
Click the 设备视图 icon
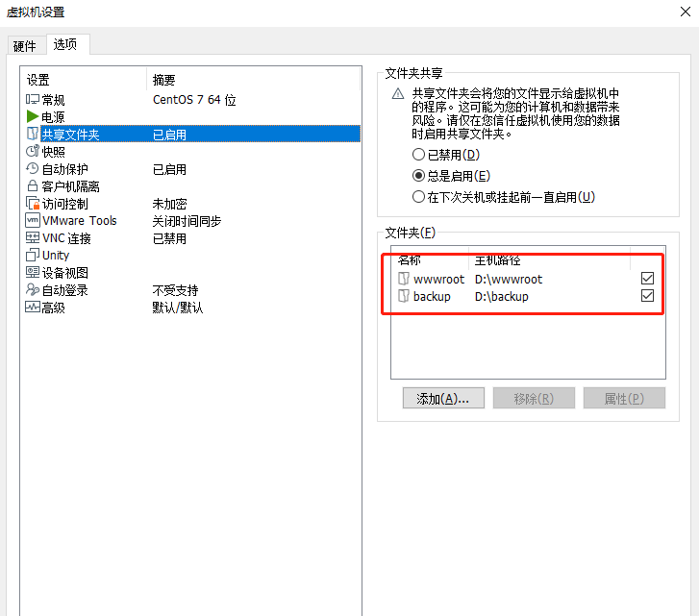[x=33, y=272]
